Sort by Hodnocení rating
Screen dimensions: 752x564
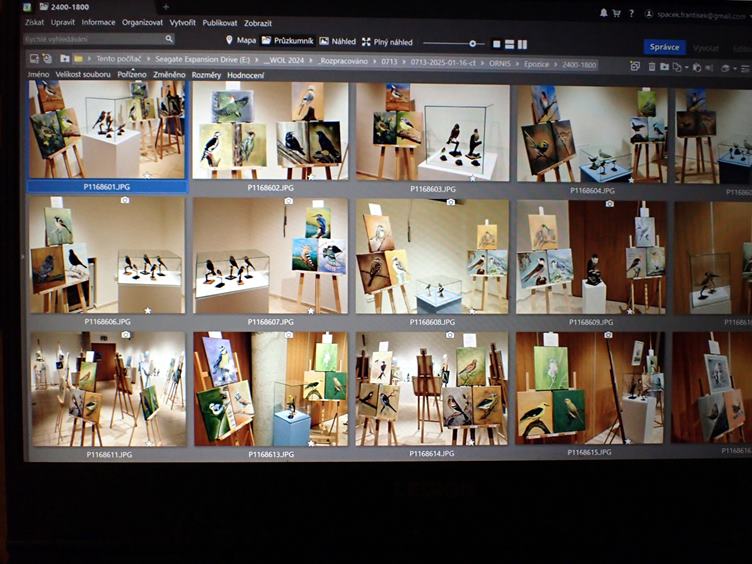click(246, 75)
